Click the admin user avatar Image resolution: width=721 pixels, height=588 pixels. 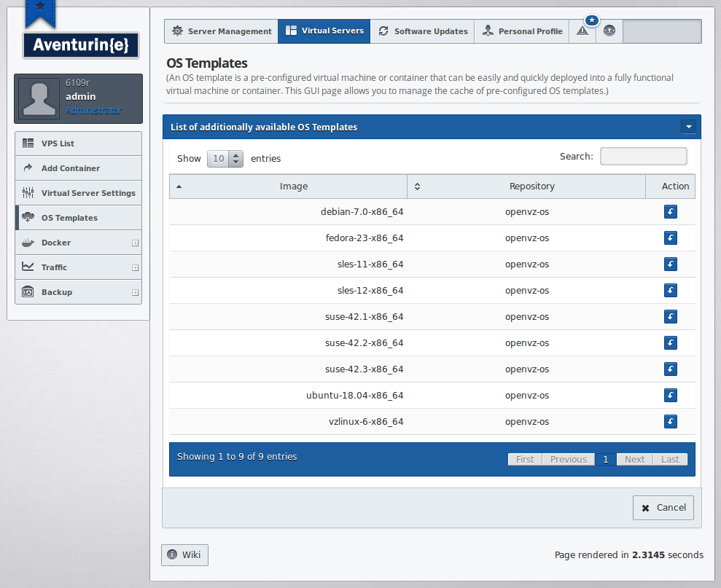point(39,98)
